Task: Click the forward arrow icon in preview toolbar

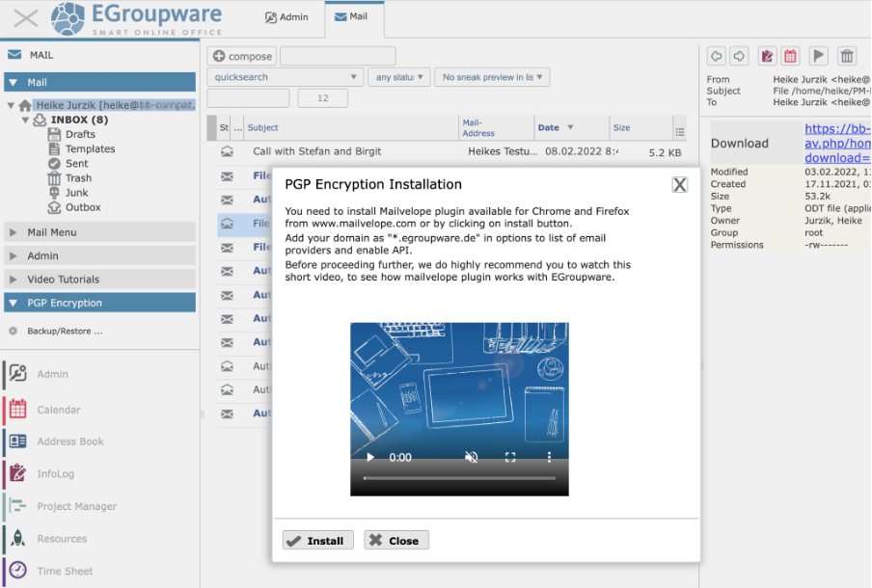Action: [x=739, y=56]
